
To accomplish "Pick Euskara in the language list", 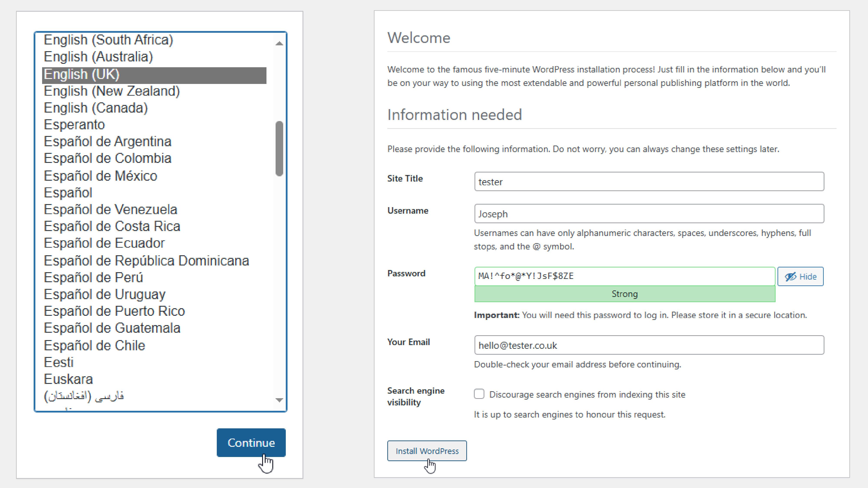I will pos(154,380).
